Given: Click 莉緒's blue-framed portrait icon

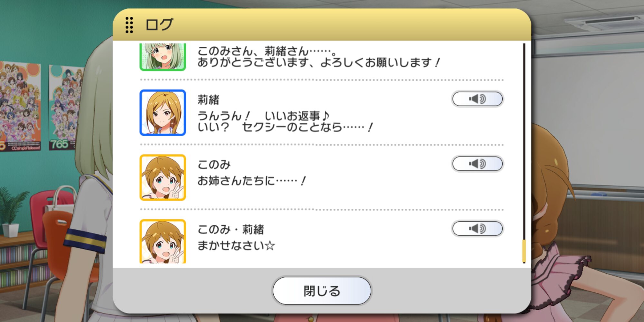Looking at the screenshot, I should point(163,113).
